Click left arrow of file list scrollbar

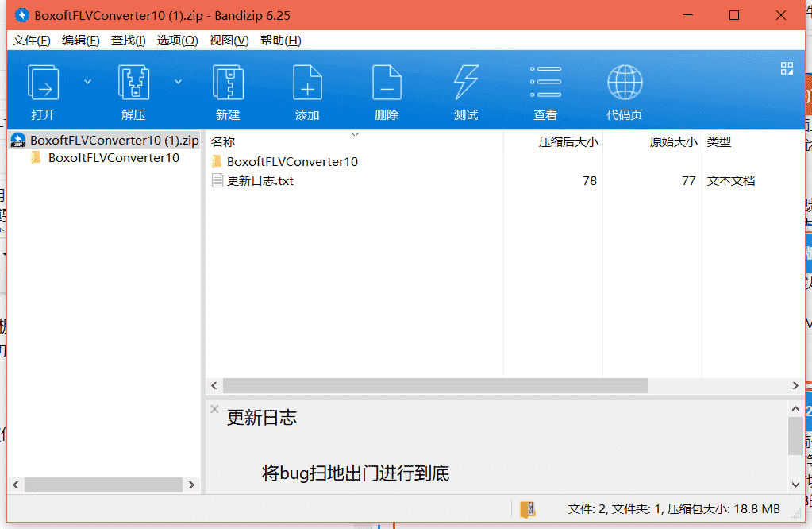point(214,385)
